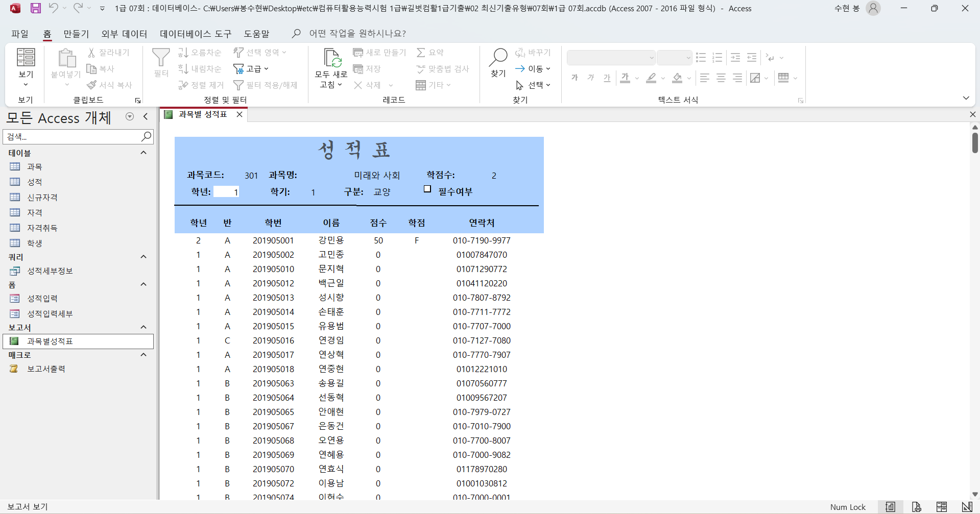
Task: Open the Advanced filter (고급) dropdown
Action: pyautogui.click(x=251, y=68)
